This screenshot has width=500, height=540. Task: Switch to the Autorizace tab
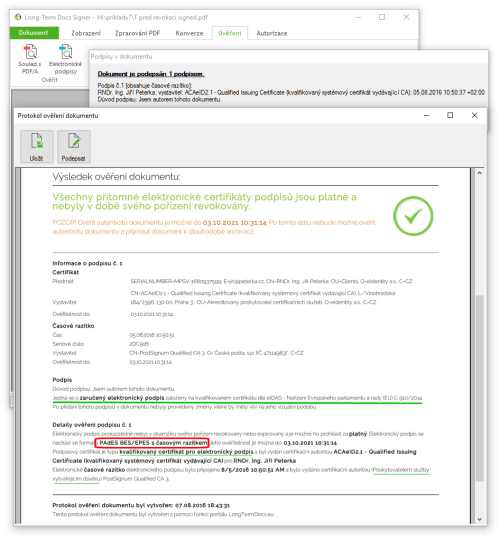(x=272, y=33)
